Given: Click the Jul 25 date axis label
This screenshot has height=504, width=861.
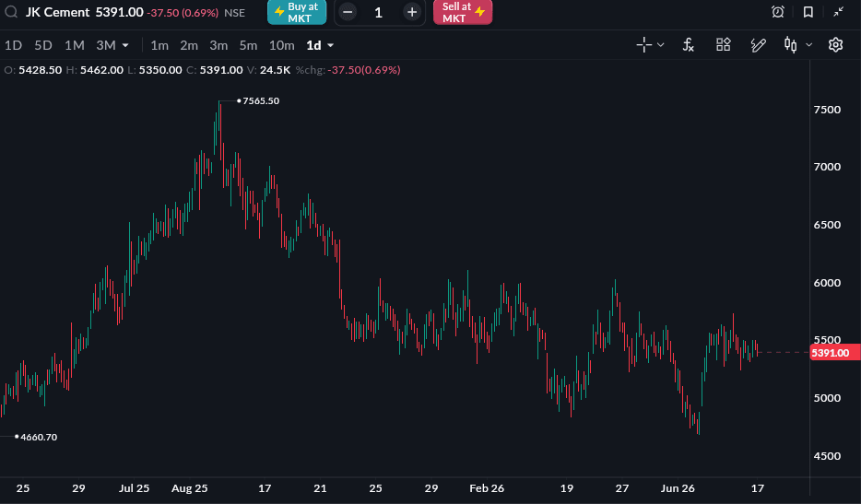Looking at the screenshot, I should (x=134, y=488).
